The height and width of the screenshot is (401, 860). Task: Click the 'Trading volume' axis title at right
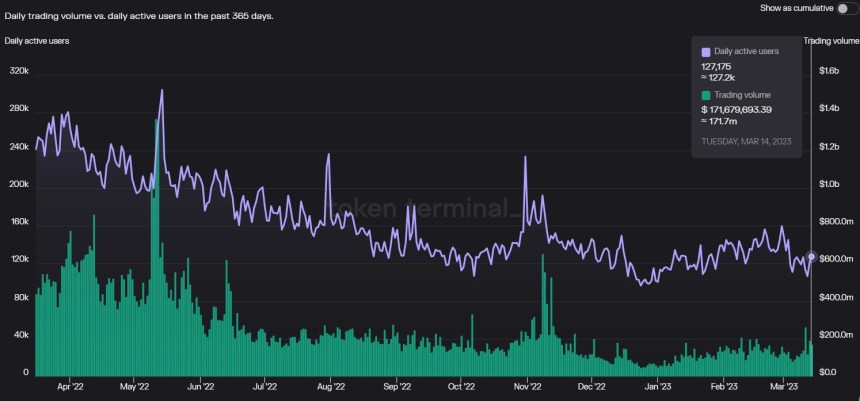(829, 41)
